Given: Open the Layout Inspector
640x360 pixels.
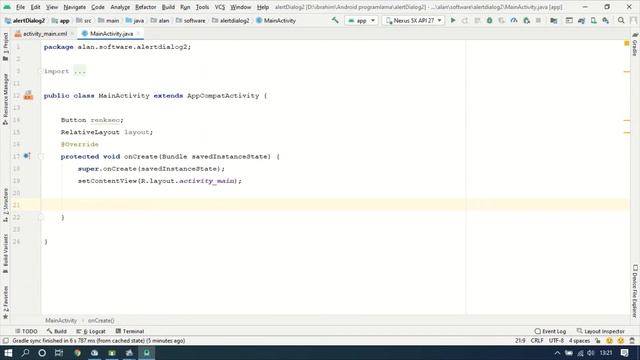Looking at the screenshot, I should point(600,331).
